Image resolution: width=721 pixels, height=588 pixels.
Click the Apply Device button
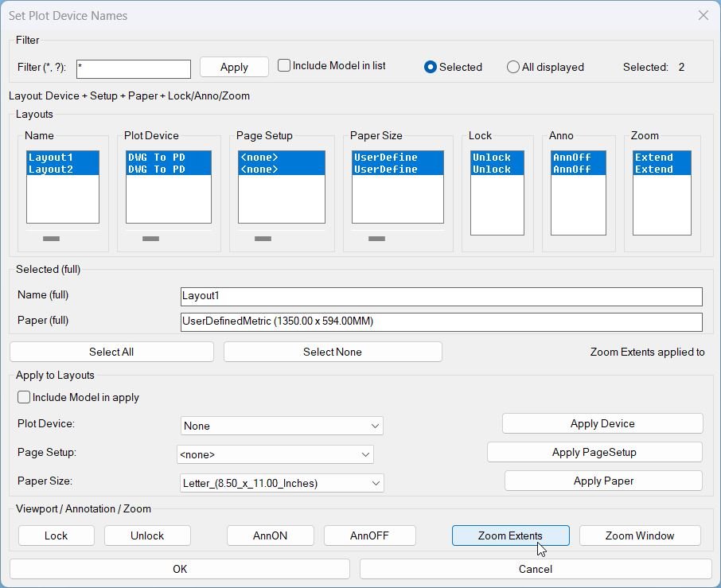coord(602,423)
